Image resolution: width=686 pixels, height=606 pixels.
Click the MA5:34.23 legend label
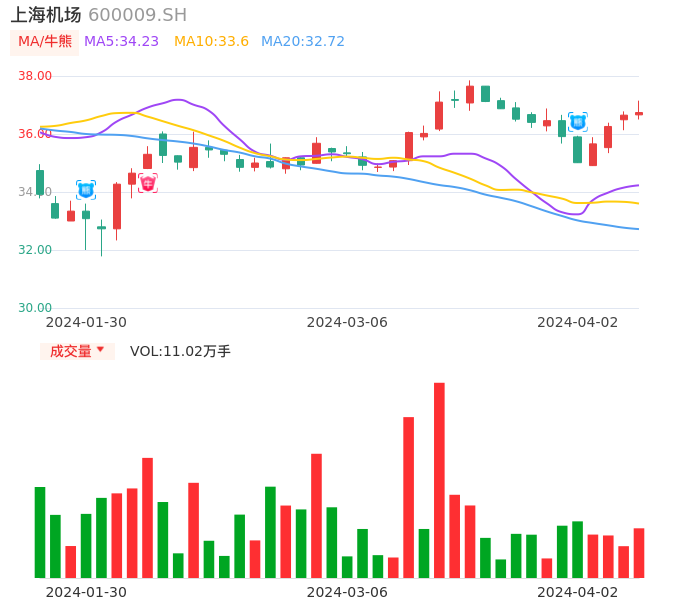121,42
